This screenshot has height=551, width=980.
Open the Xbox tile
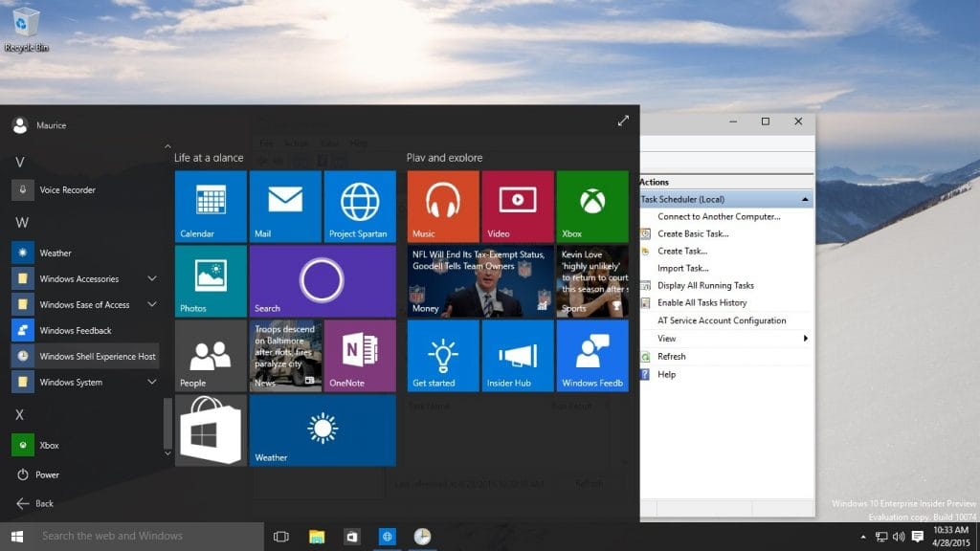point(591,207)
